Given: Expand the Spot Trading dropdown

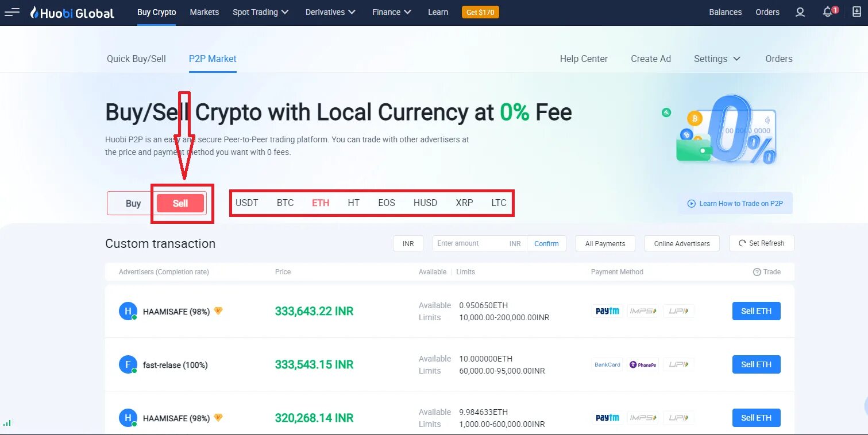Looking at the screenshot, I should (261, 12).
